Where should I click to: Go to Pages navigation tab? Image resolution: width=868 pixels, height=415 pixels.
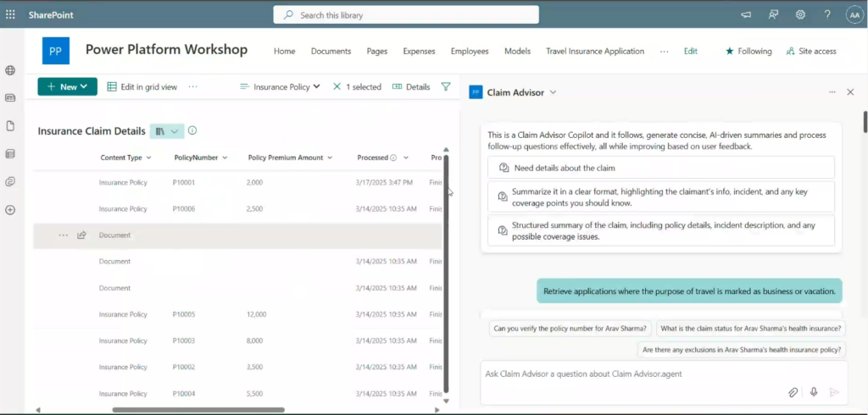pos(377,51)
